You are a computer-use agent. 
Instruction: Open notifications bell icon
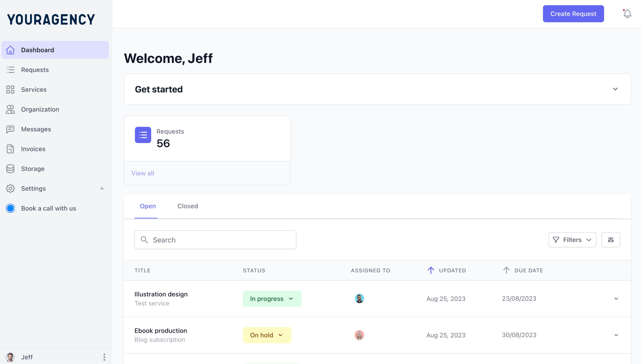tap(627, 14)
